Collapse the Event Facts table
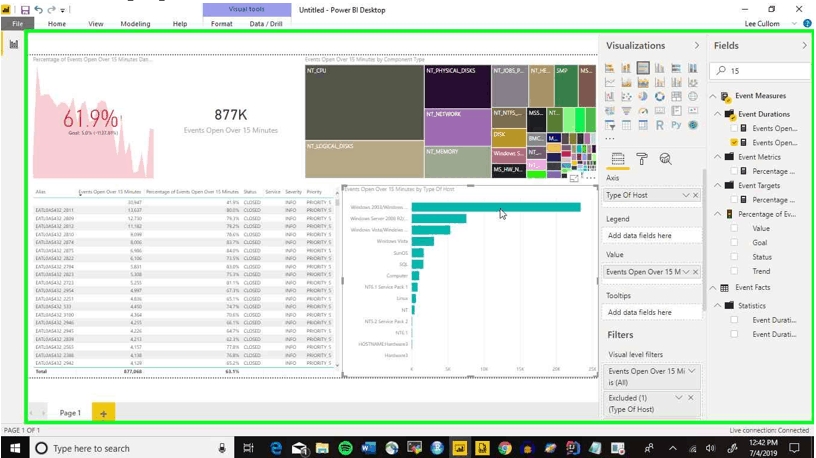816x458 pixels. (x=713, y=287)
